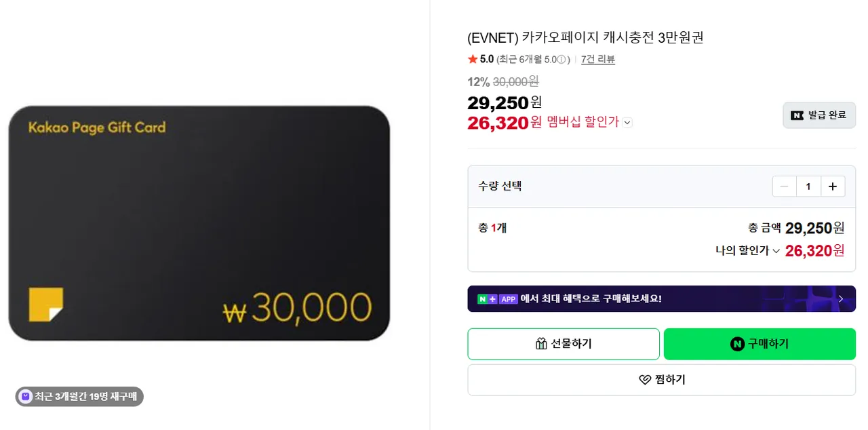Click the purple repurchase badge icon
Screen dimensions: 868x430
[26, 397]
